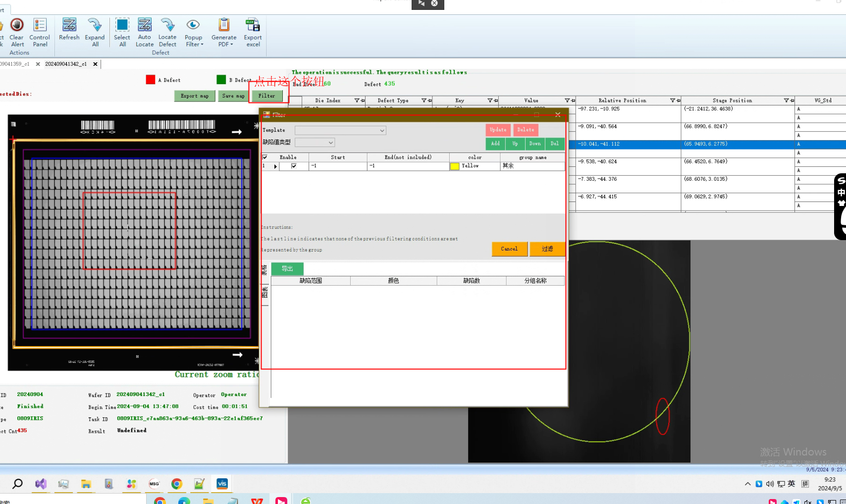Image resolution: width=846 pixels, height=504 pixels.
Task: Open Visual Studio from the taskbar
Action: click(x=41, y=484)
